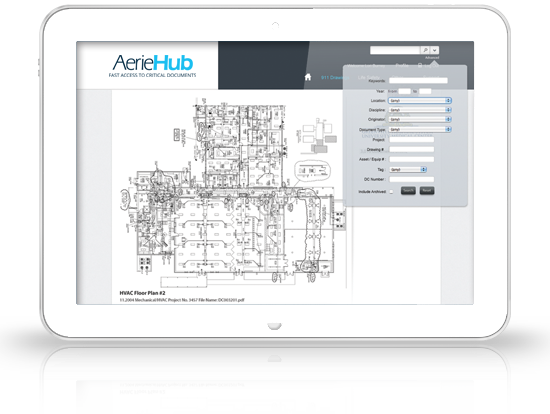Go to the Home page icon

308,77
